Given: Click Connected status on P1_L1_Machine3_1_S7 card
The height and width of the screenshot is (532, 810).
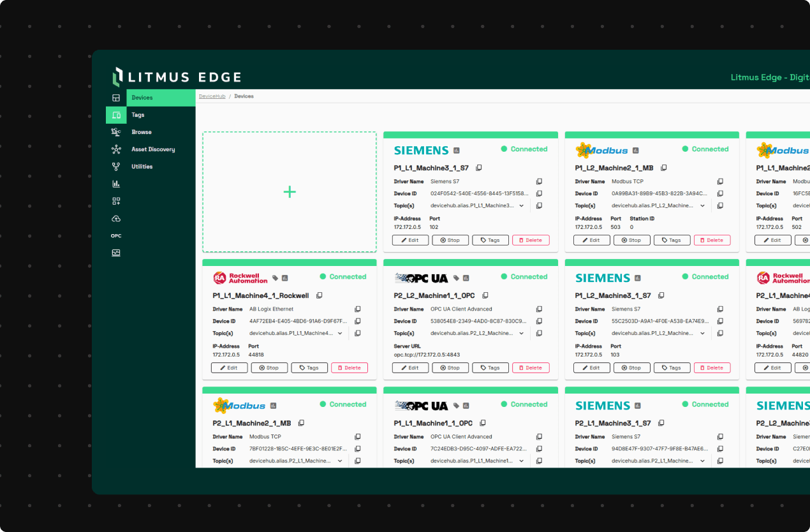Looking at the screenshot, I should (524, 149).
